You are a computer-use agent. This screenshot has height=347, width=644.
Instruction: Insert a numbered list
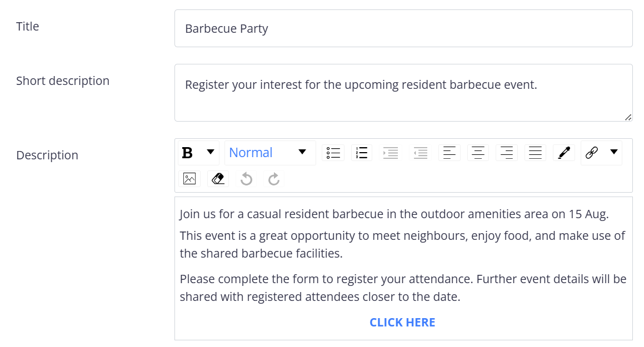pos(361,153)
